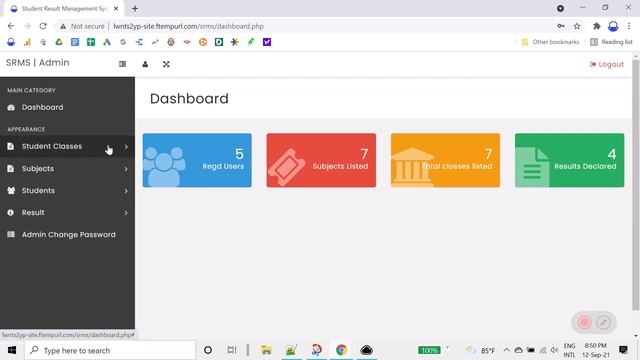
Task: Click the Student Classes file icon
Action: [11, 146]
